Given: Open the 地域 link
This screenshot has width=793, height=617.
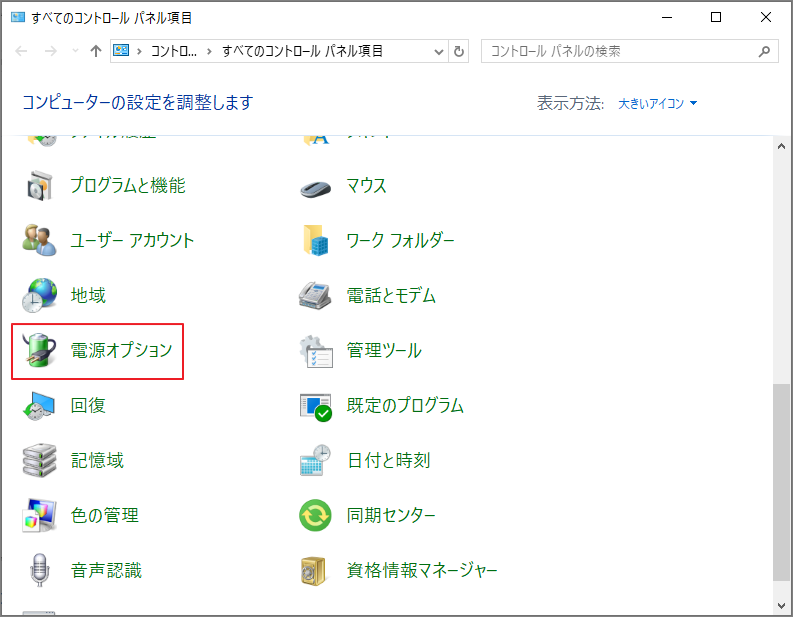Looking at the screenshot, I should [88, 295].
